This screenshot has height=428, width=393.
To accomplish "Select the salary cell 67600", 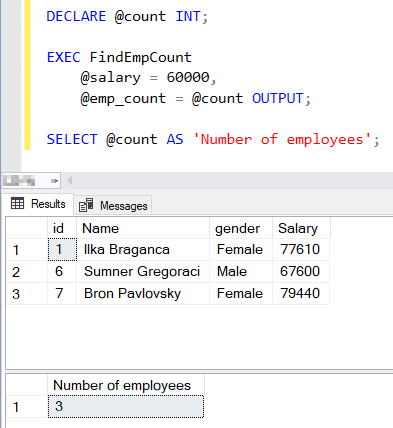I will pyautogui.click(x=301, y=271).
